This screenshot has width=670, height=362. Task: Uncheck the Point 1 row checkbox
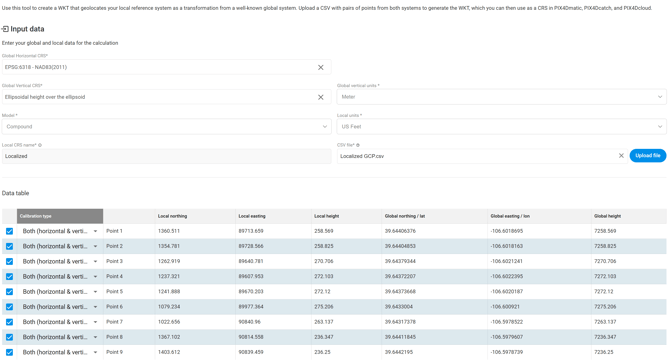tap(9, 231)
